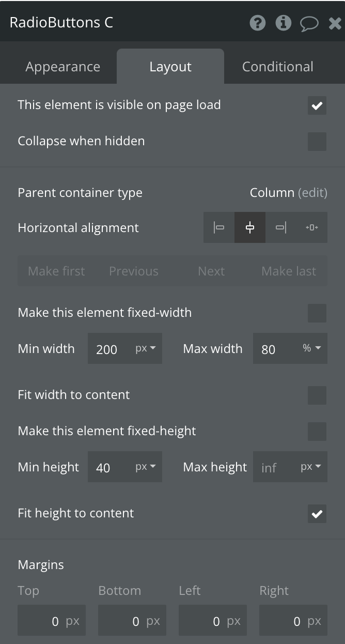Close the RadioButtons C property panel

pos(335,23)
